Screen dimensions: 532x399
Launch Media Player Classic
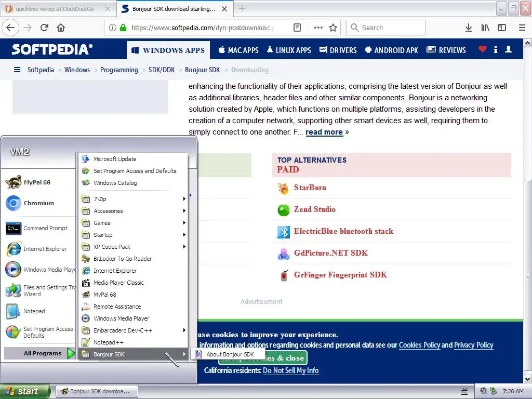[x=134, y=282]
